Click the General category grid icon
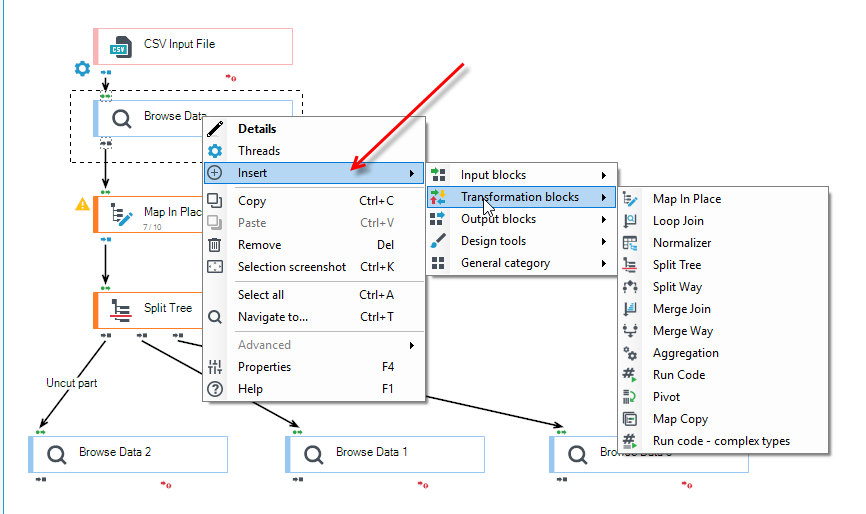 (438, 263)
